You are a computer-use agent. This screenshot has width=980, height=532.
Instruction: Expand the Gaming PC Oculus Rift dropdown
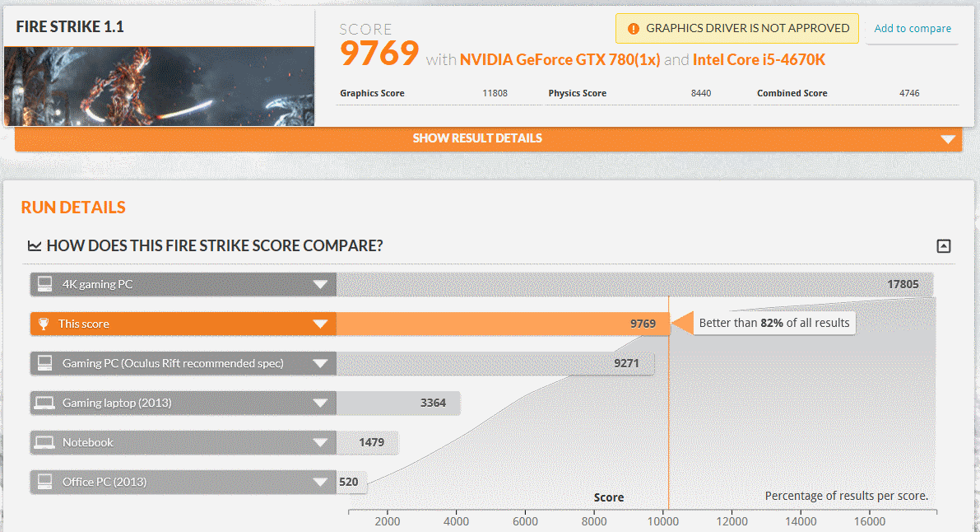(x=320, y=364)
